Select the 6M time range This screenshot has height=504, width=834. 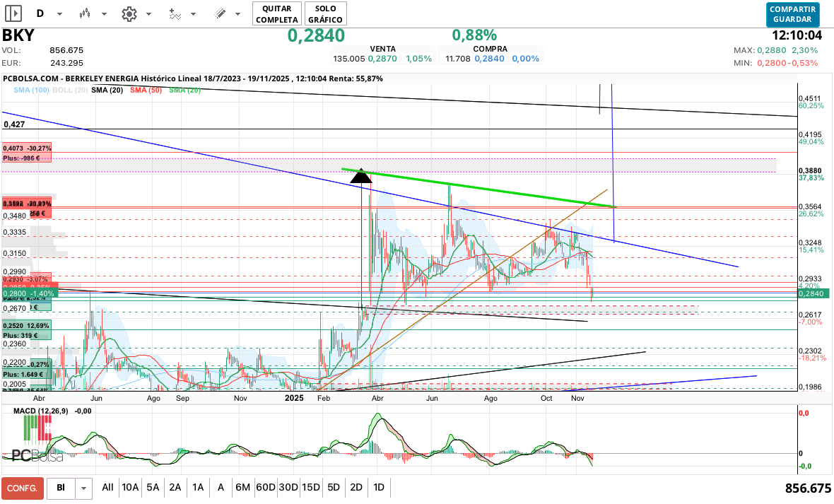click(242, 488)
